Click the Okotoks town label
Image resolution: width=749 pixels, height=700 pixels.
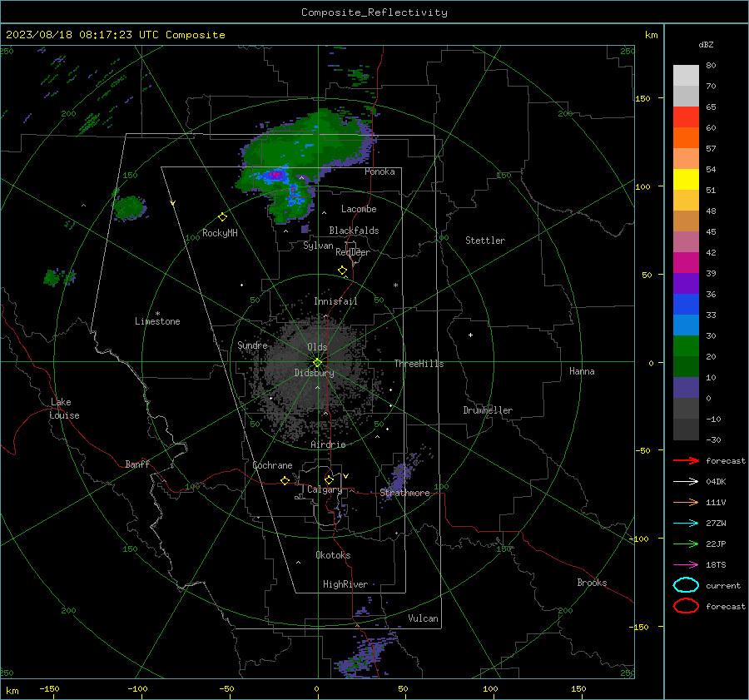[x=333, y=554]
